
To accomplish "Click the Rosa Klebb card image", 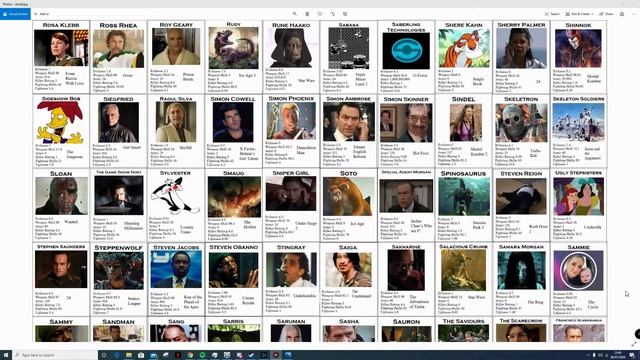I will (61, 47).
